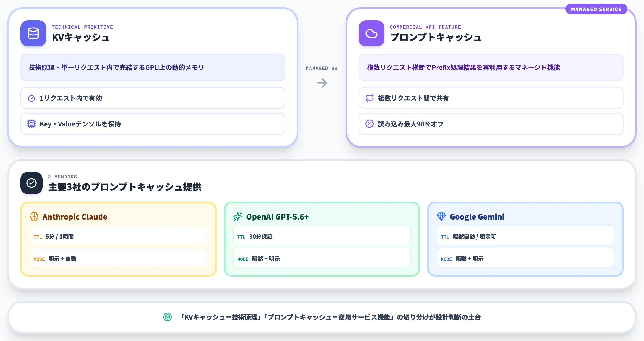Click Gemini's MODE 暗黙＋明示 row

(x=525, y=258)
